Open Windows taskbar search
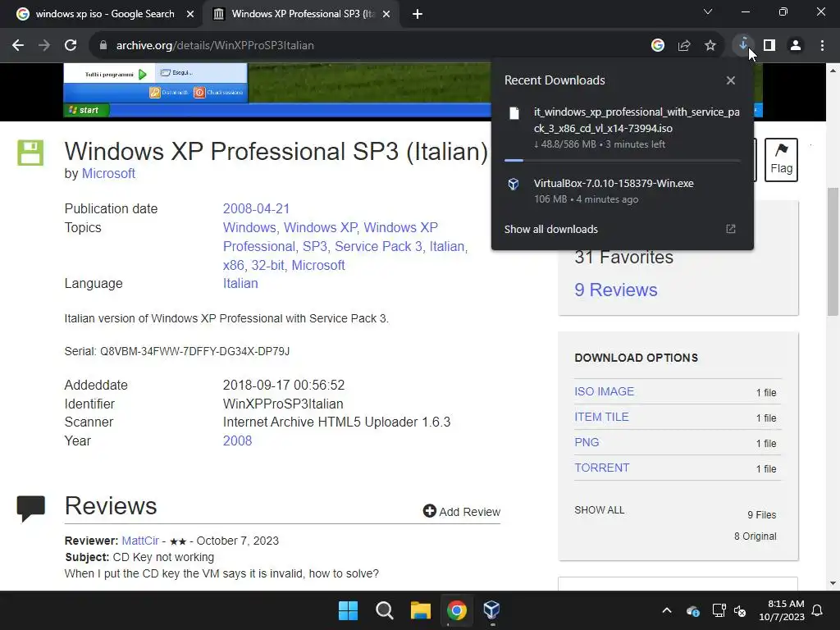 pos(384,610)
